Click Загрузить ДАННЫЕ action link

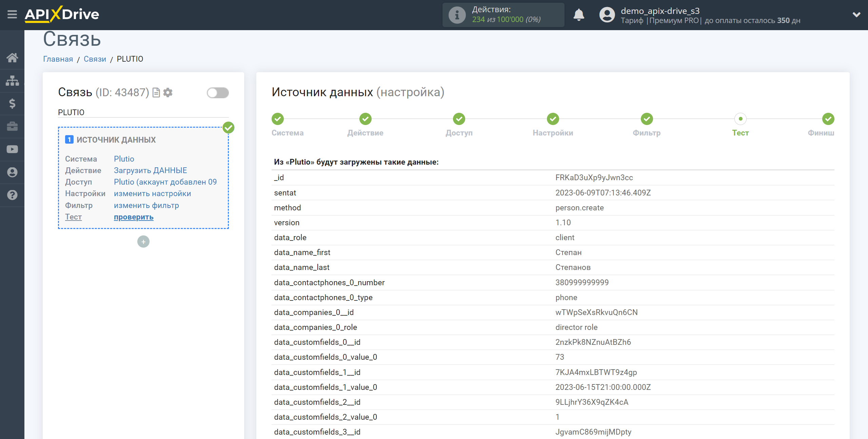(151, 170)
